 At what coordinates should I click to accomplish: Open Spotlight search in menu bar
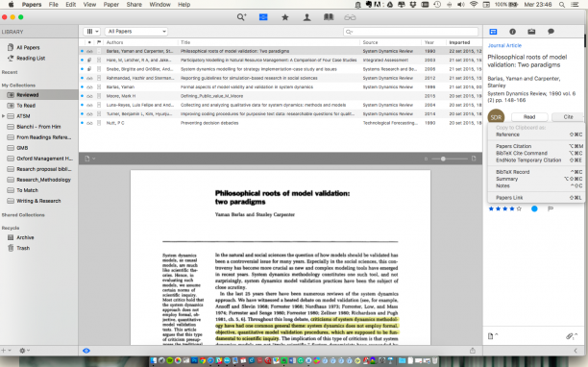pos(562,5)
